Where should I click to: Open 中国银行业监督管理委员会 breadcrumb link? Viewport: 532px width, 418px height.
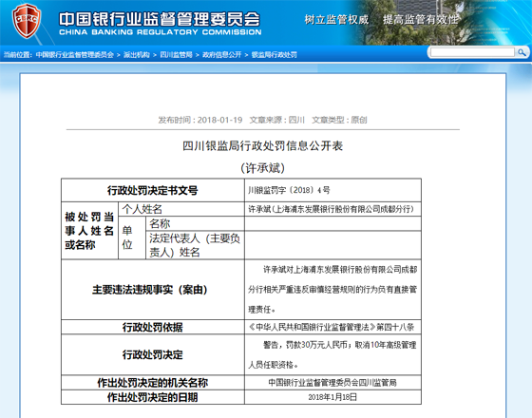point(75,55)
